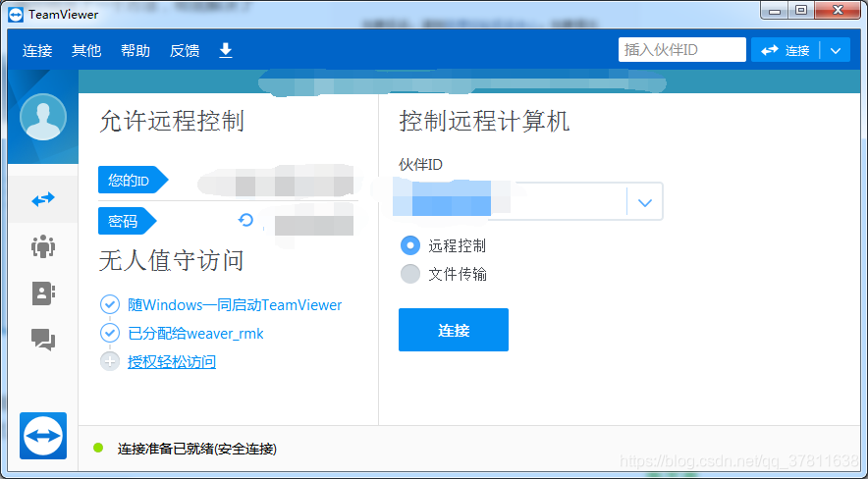Click the plus icon beside 授权轻松访问

[x=110, y=362]
